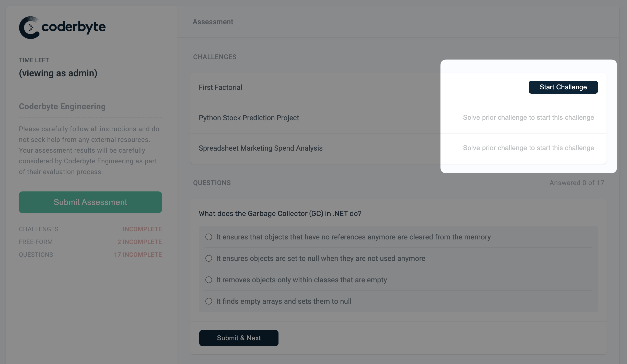627x364 pixels.
Task: Click Submit & Next button
Action: click(x=239, y=338)
